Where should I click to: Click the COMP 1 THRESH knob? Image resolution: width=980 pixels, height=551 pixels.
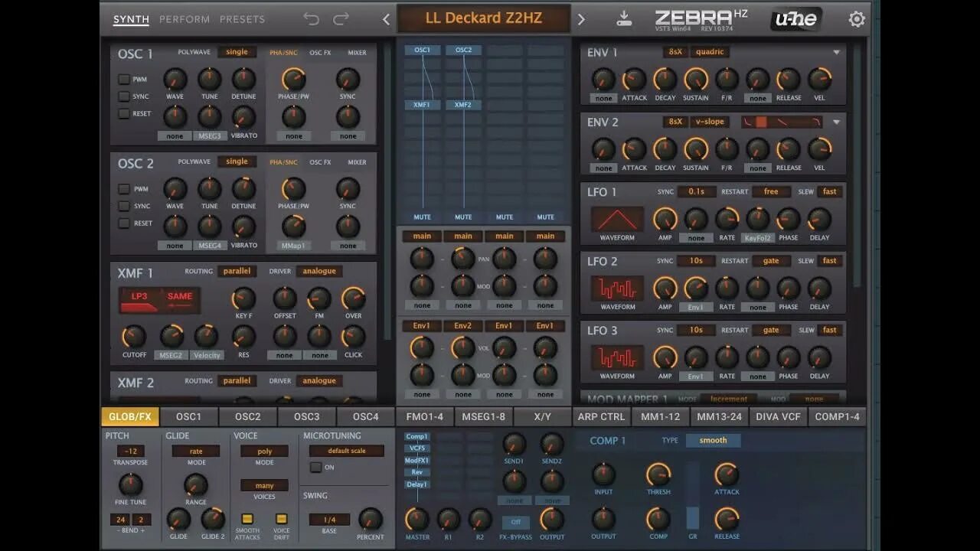point(658,474)
